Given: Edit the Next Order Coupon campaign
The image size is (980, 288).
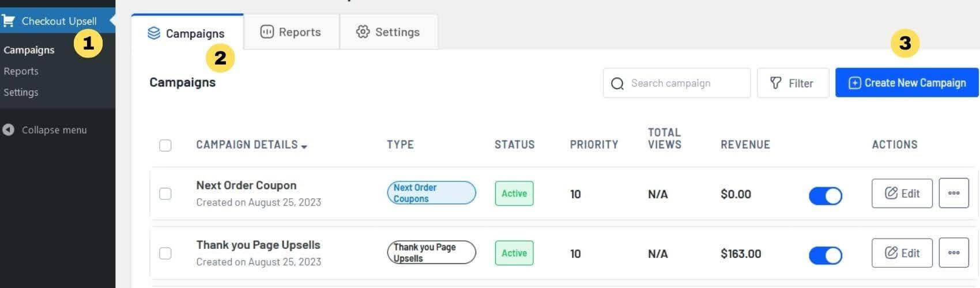Looking at the screenshot, I should 902,193.
